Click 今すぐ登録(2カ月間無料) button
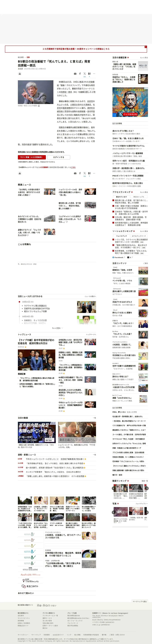 [x=32, y=157]
